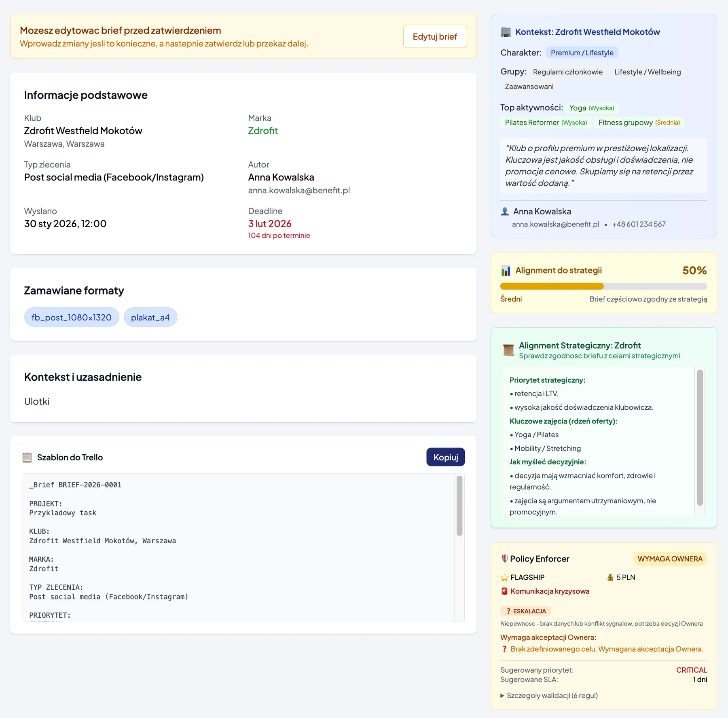Click the WYMAGA OWNERA status badge

coord(670,559)
